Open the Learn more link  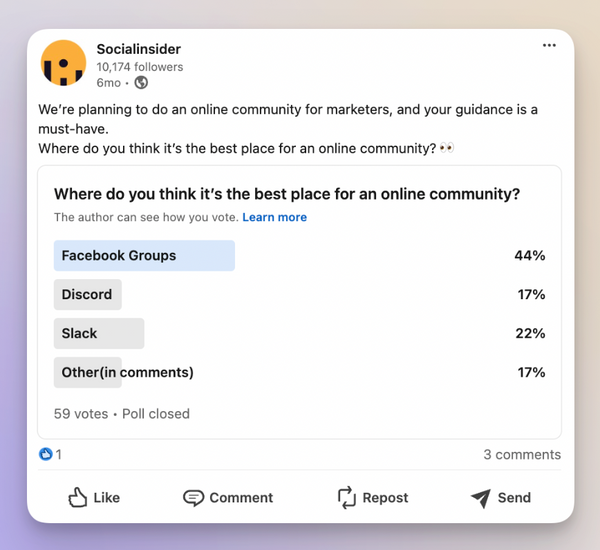[x=274, y=217]
